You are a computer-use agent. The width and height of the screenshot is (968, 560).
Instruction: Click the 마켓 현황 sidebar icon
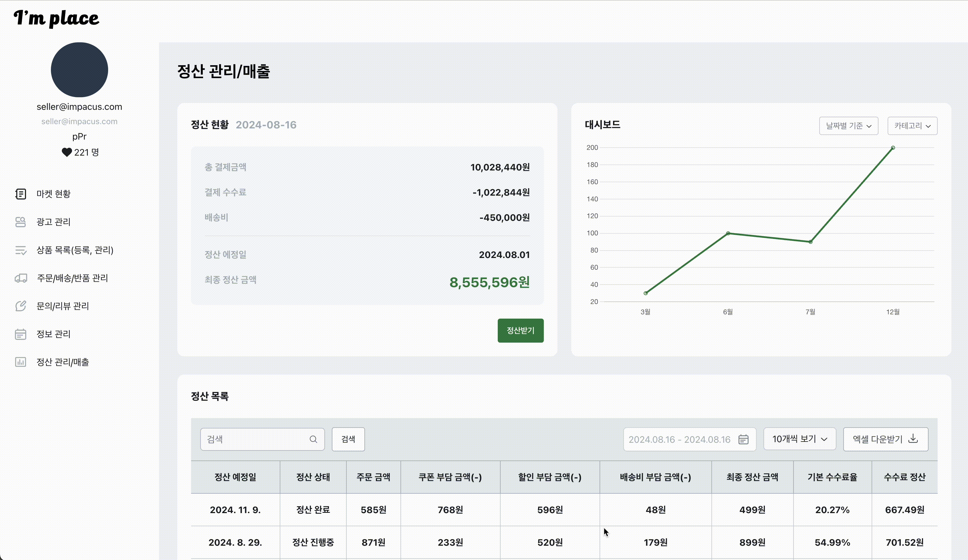[x=20, y=194]
